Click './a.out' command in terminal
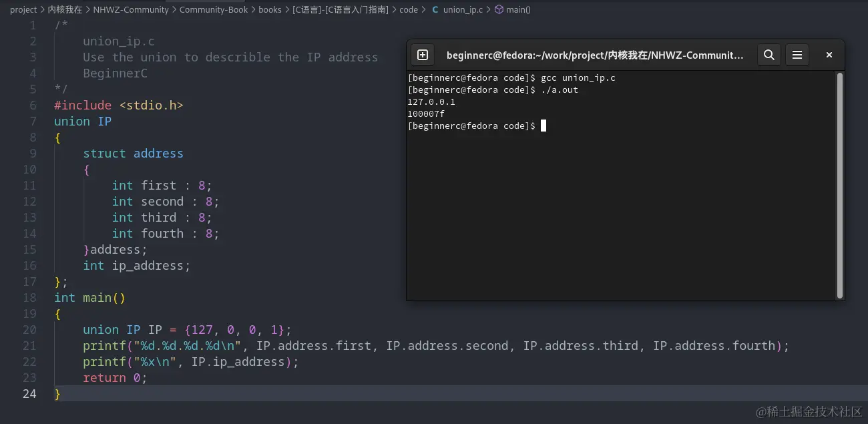 click(560, 90)
